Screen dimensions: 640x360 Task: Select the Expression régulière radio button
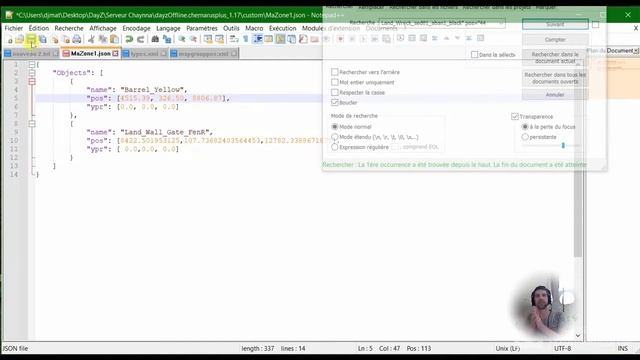[x=335, y=147]
